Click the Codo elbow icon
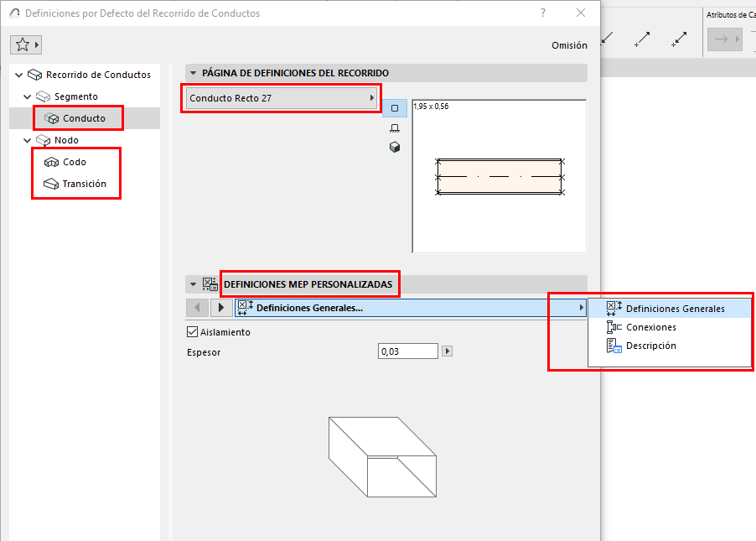 point(51,162)
